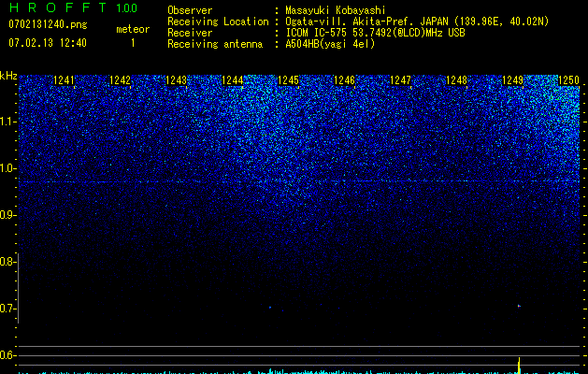Click the 1.0 kHz axis label

click(7, 168)
